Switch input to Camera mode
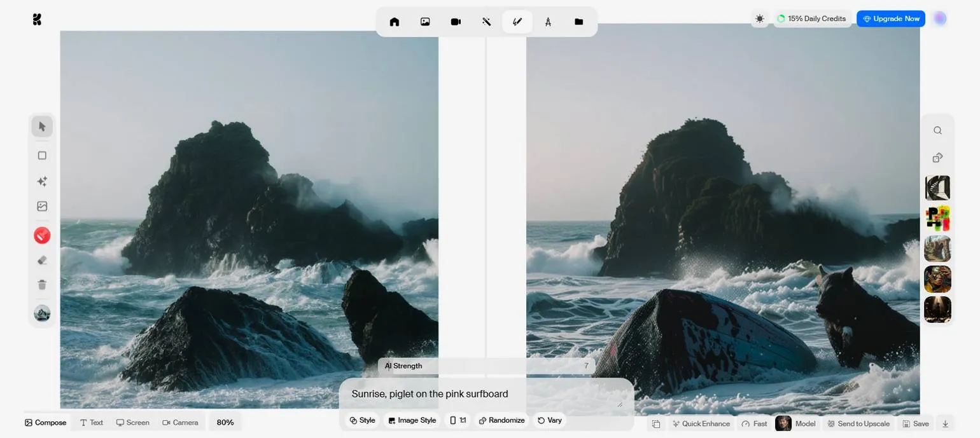Image resolution: width=980 pixels, height=438 pixels. coord(180,423)
